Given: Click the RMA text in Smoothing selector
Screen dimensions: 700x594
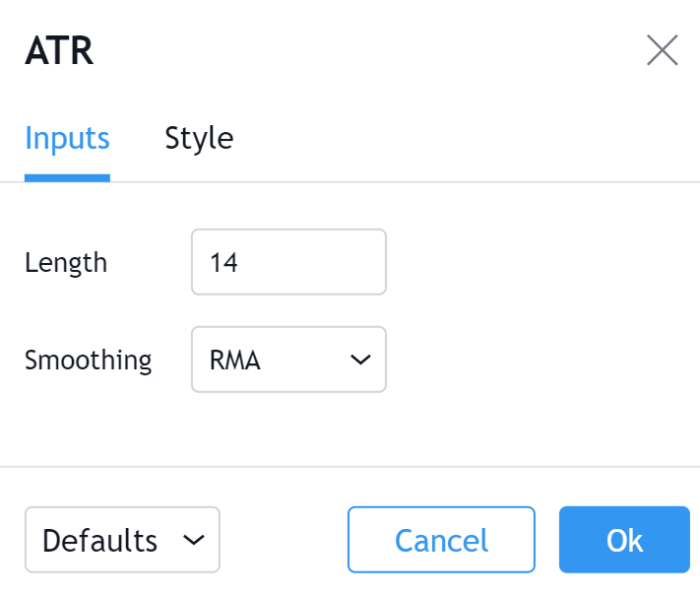Looking at the screenshot, I should coord(235,360).
